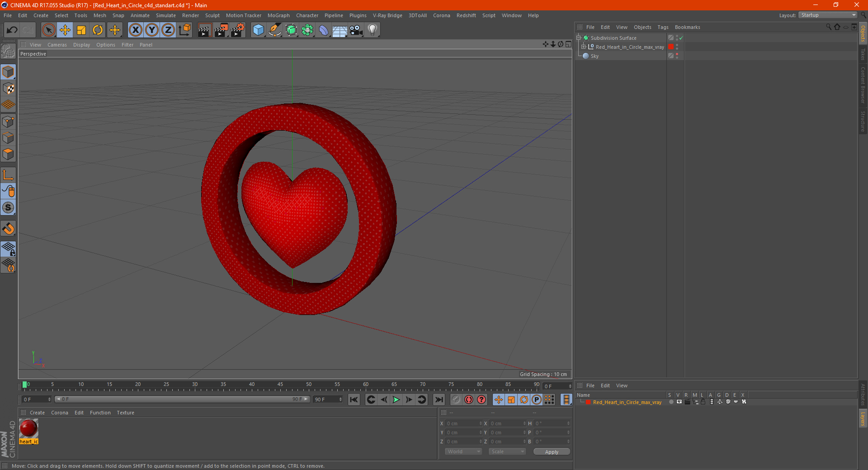Screen dimensions: 868x470
Task: Expand Red_Heart_in_Circle_max_vray object node
Action: [584, 47]
